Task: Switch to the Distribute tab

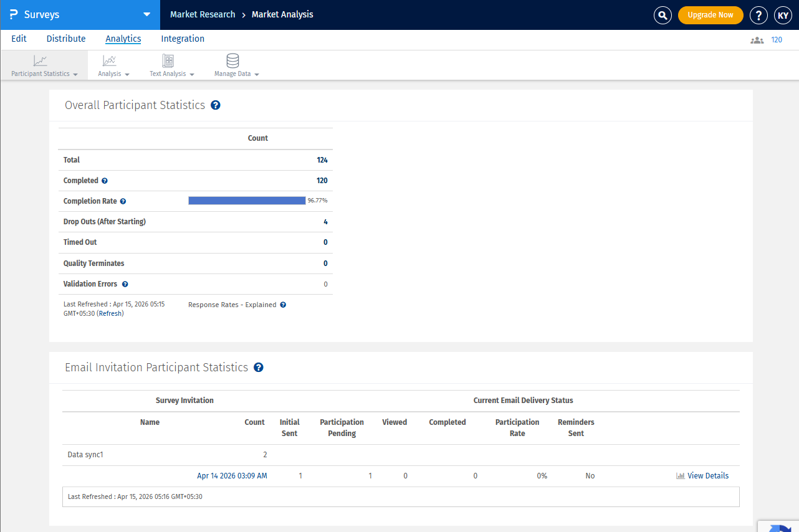Action: point(66,39)
